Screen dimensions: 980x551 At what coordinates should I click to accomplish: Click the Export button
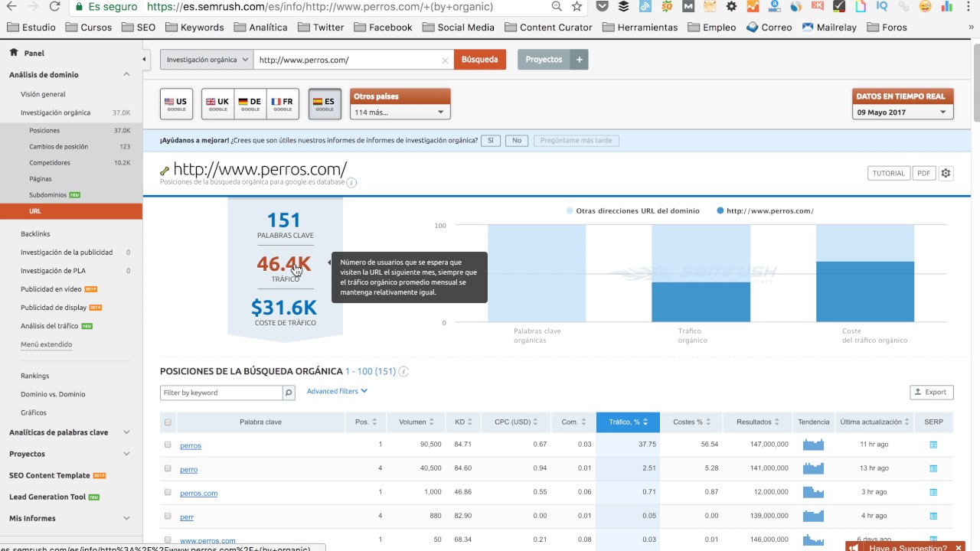click(x=932, y=392)
